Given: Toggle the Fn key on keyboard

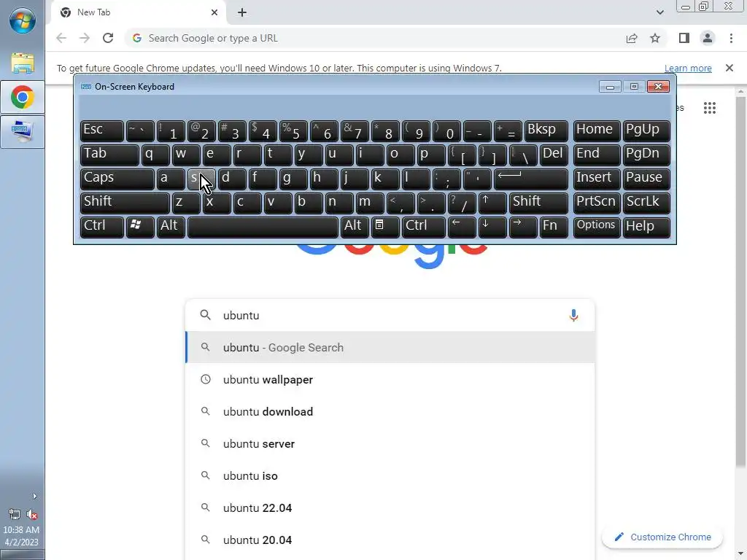Looking at the screenshot, I should [x=554, y=227].
